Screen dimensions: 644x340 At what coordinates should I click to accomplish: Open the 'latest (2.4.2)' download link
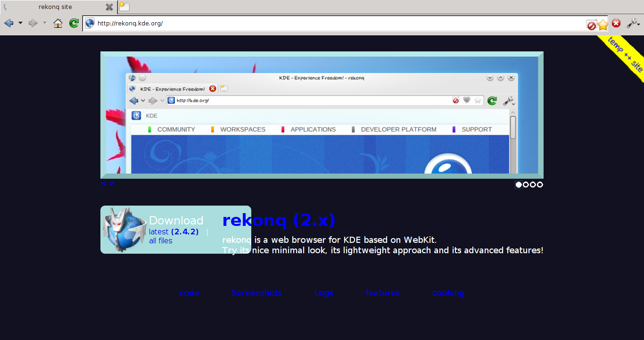point(173,232)
